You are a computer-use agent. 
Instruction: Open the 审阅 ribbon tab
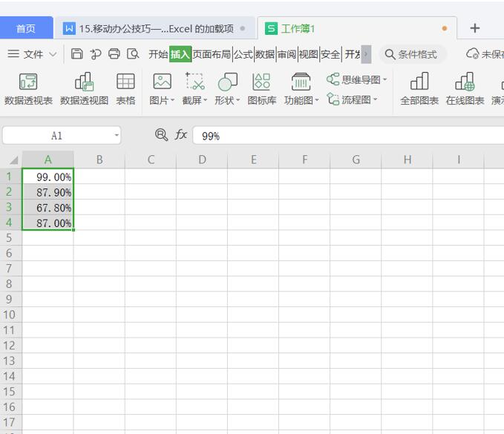click(x=287, y=54)
